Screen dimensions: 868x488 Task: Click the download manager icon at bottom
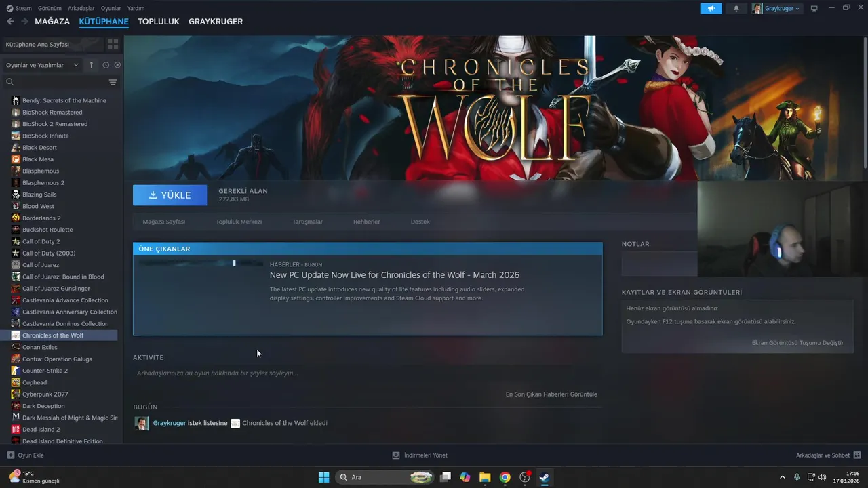point(396,455)
